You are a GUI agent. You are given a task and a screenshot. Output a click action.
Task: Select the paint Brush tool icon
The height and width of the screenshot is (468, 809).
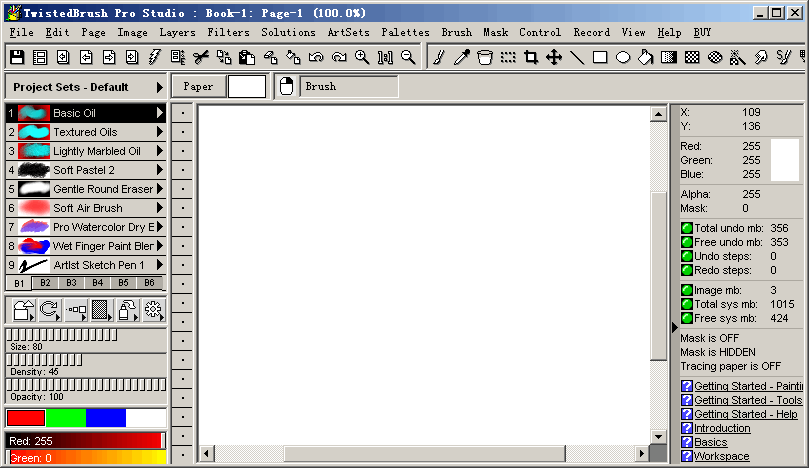coord(439,57)
